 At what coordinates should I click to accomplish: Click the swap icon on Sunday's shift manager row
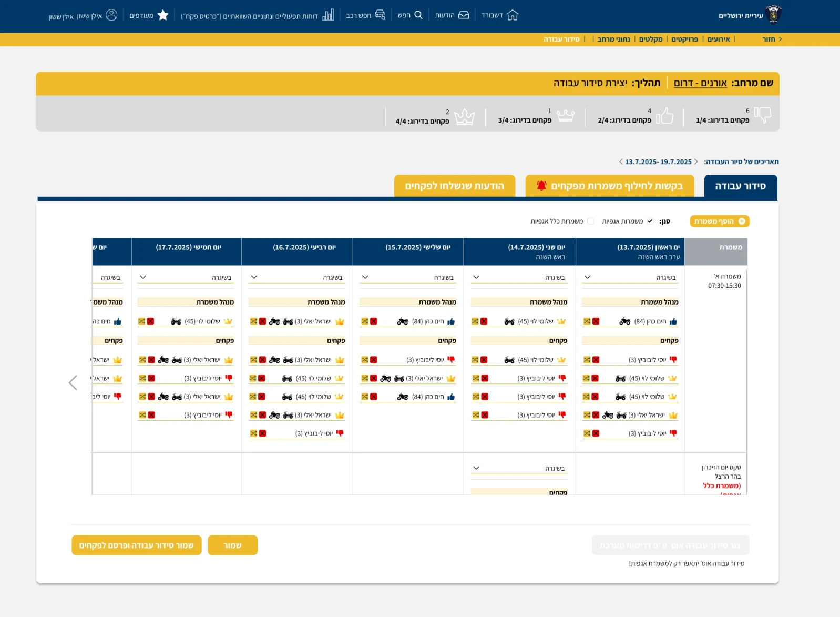click(x=587, y=321)
